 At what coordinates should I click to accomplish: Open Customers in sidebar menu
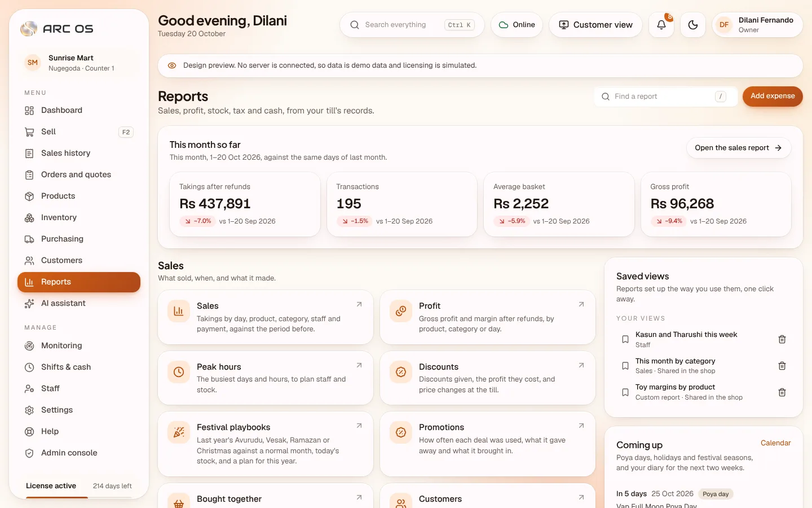pos(79,261)
